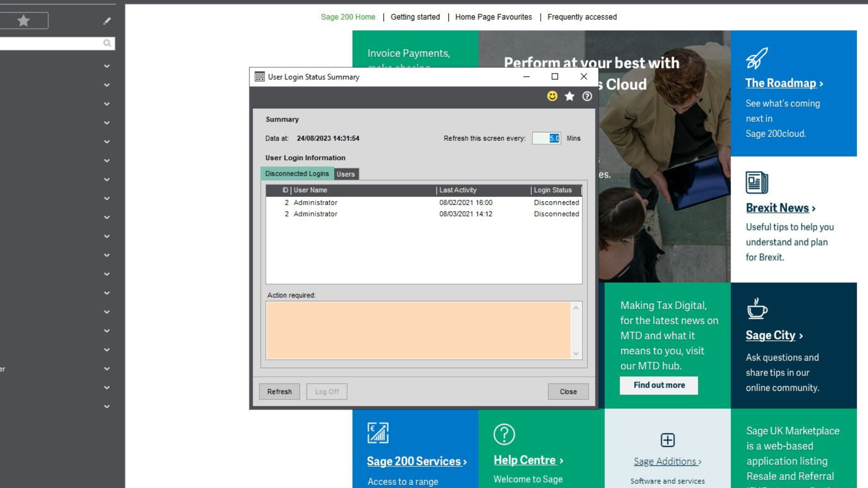Viewport: 868px width, 488px height.
Task: Switch to the Users tab
Action: pyautogui.click(x=346, y=174)
